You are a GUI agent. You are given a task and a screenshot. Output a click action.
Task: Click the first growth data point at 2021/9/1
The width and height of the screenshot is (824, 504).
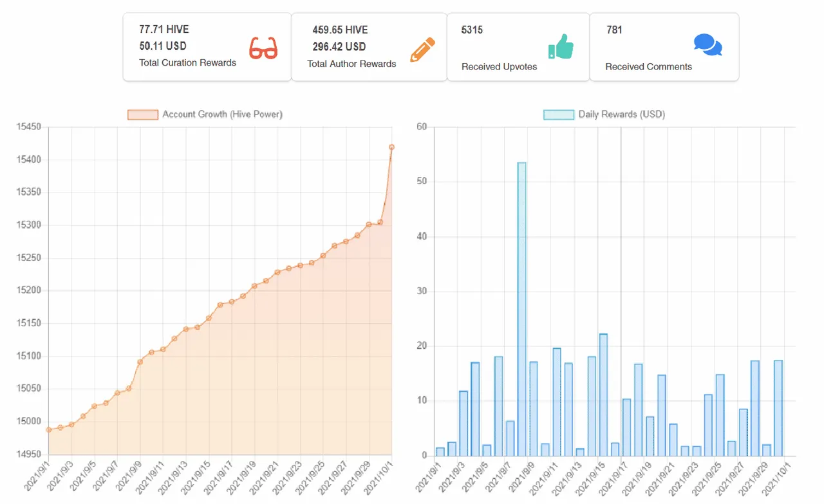click(48, 429)
